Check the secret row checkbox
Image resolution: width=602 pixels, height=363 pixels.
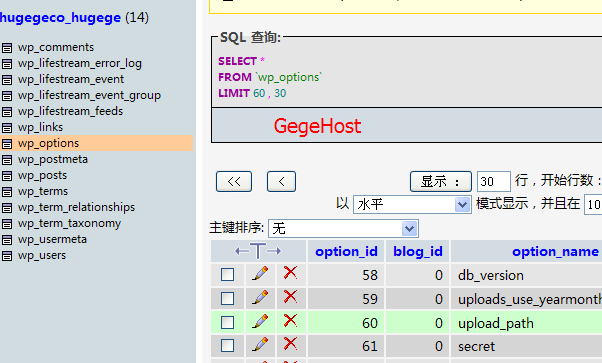coord(227,346)
